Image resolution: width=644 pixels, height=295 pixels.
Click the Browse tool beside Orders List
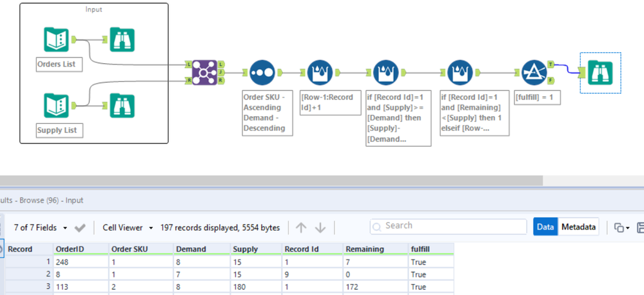[122, 39]
